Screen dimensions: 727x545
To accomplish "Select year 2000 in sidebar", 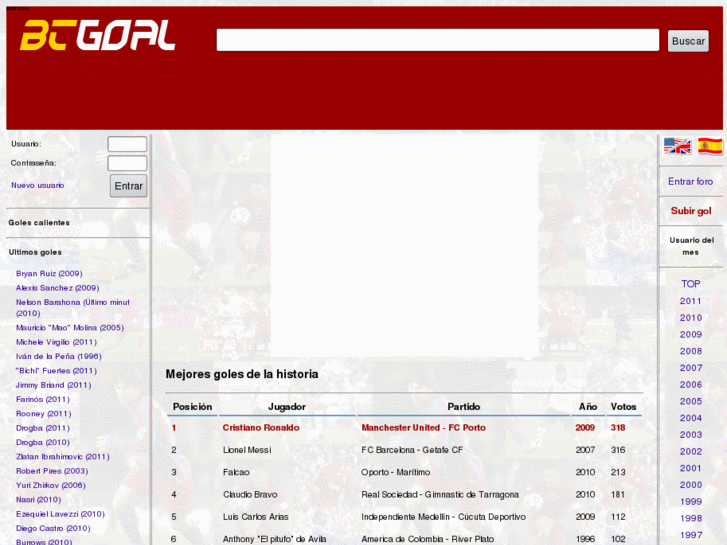I will pos(691,485).
